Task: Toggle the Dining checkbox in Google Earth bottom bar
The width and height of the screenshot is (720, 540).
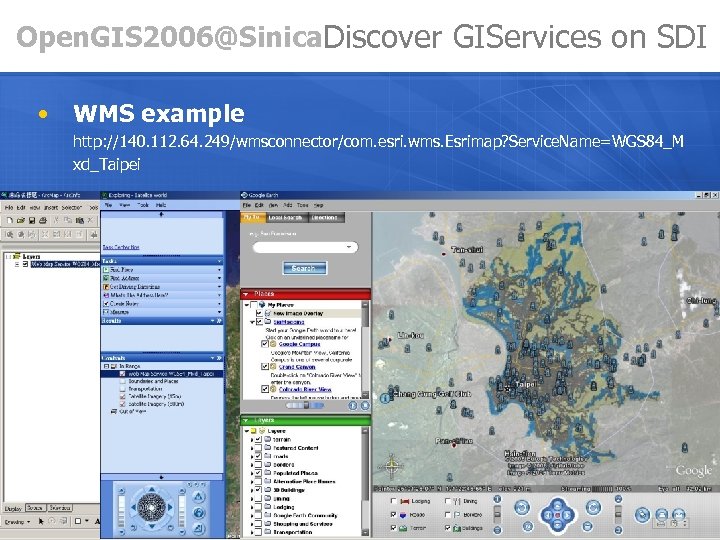Action: pos(448,501)
